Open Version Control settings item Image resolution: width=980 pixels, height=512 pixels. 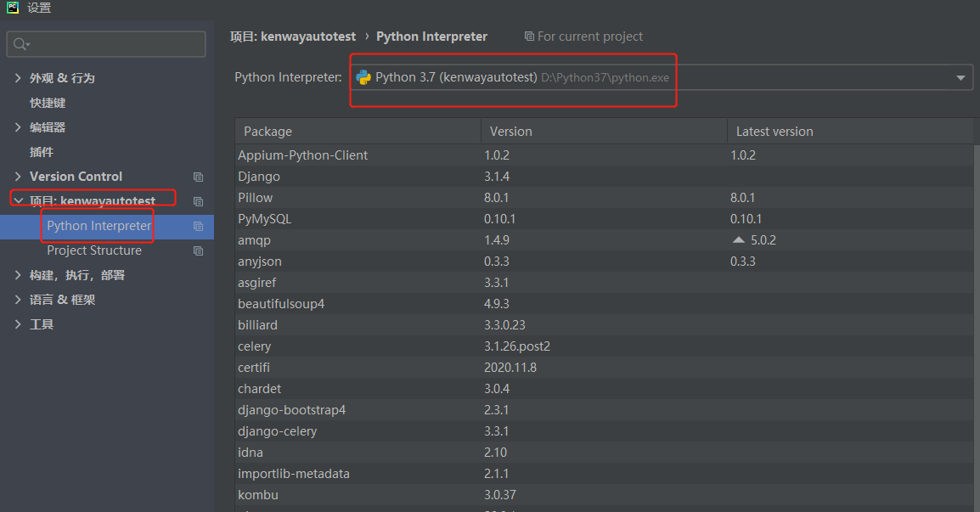click(x=76, y=177)
